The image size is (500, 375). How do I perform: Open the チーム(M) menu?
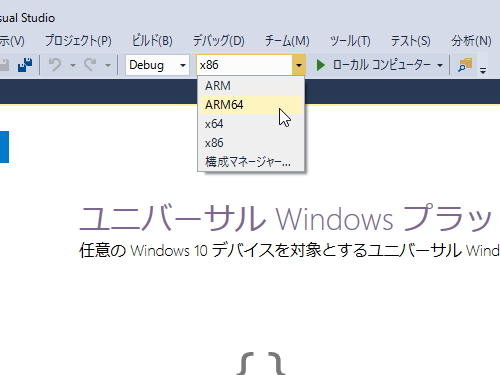point(287,41)
